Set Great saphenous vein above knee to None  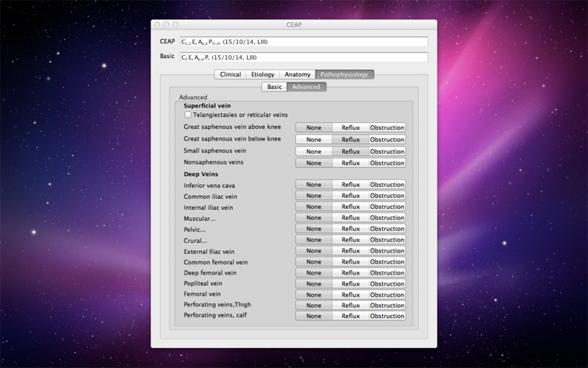coord(314,127)
